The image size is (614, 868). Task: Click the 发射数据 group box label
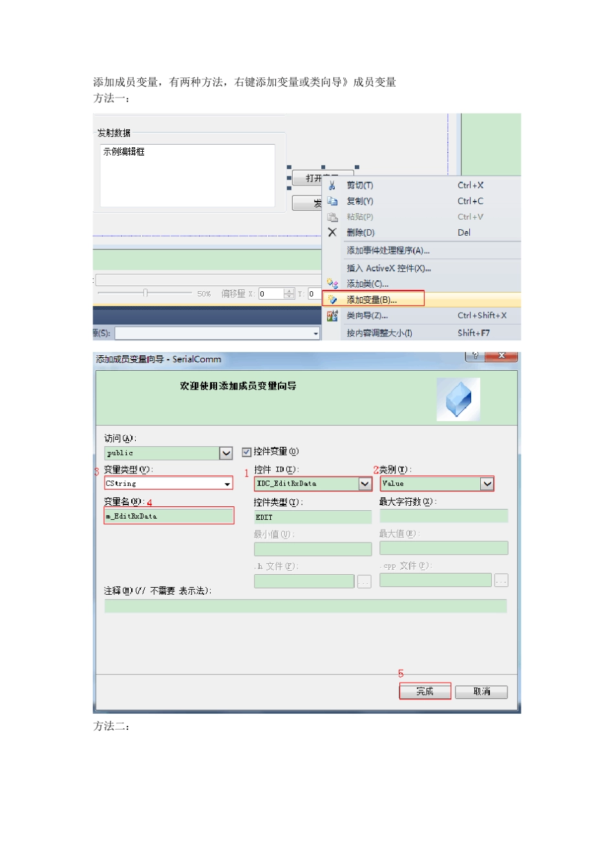[x=114, y=133]
